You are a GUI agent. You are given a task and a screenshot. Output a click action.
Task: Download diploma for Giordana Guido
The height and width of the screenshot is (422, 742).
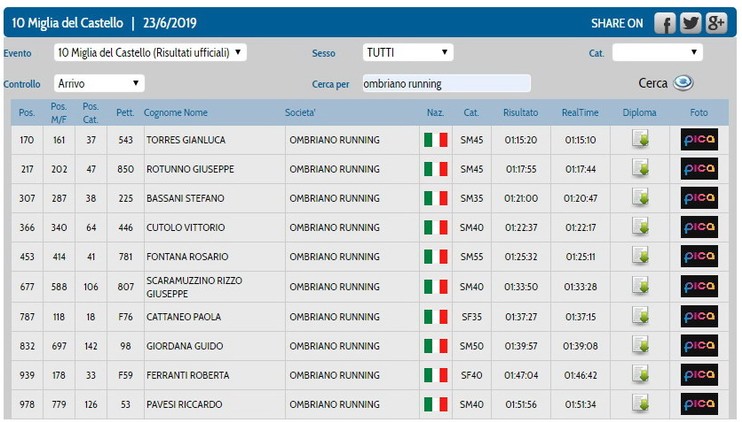tap(640, 345)
